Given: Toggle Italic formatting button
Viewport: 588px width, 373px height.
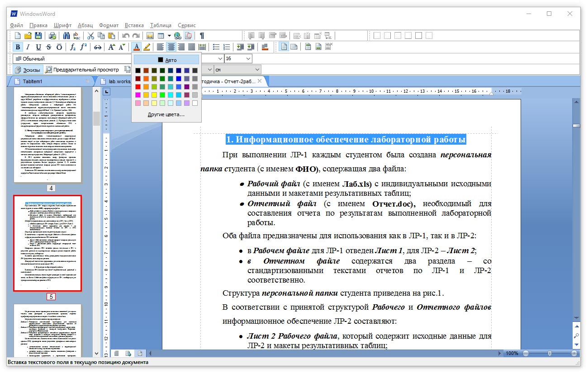Looking at the screenshot, I should 28,47.
